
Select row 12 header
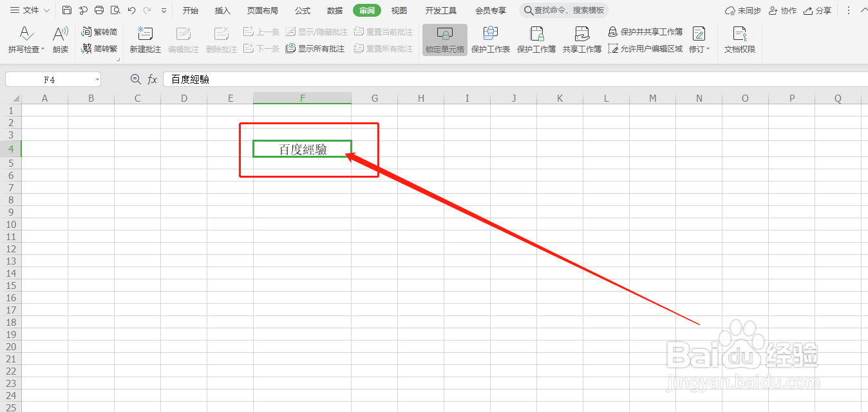click(x=11, y=249)
